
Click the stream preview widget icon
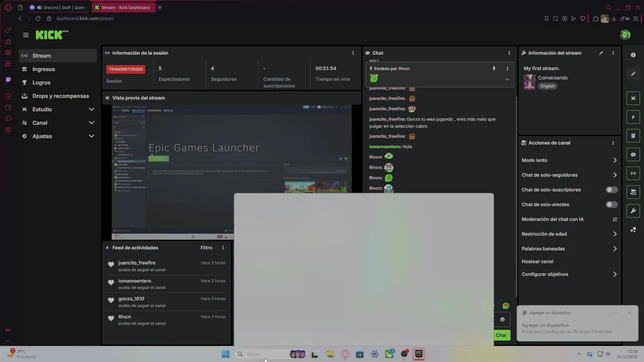(633, 98)
